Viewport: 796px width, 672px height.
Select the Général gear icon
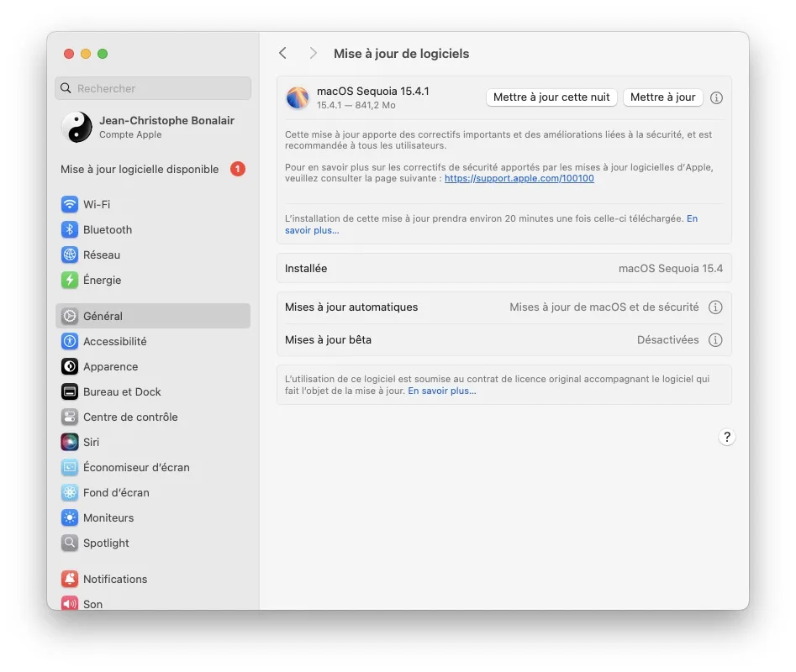(x=70, y=316)
